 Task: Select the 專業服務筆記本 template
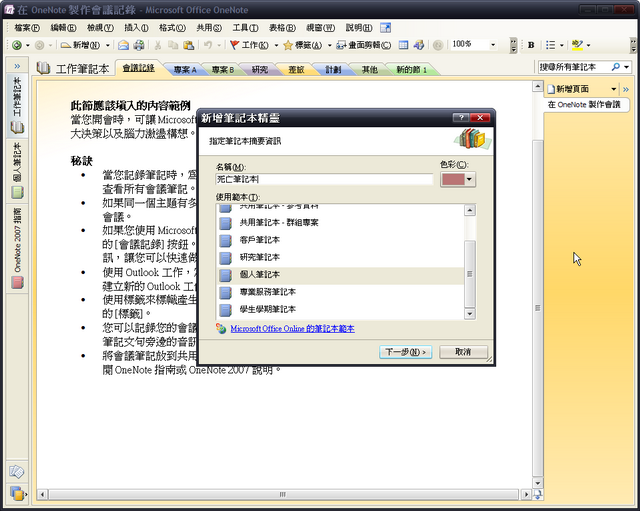[x=340, y=292]
